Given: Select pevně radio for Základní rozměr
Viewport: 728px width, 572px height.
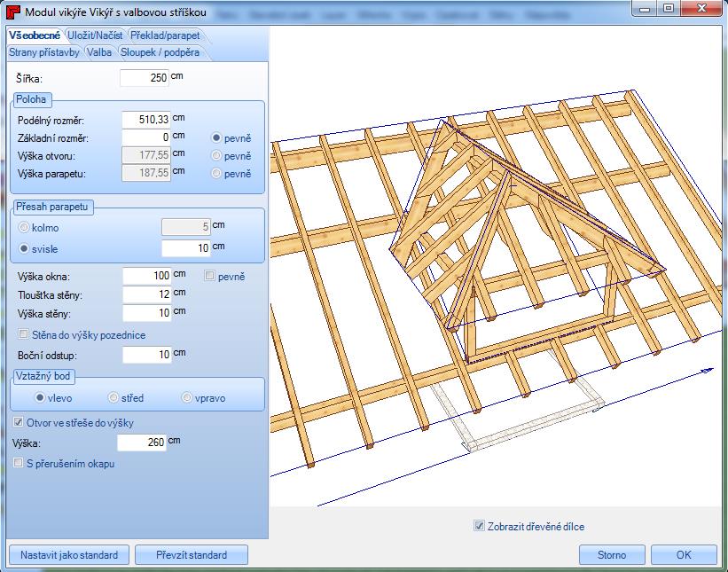Looking at the screenshot, I should tap(216, 137).
